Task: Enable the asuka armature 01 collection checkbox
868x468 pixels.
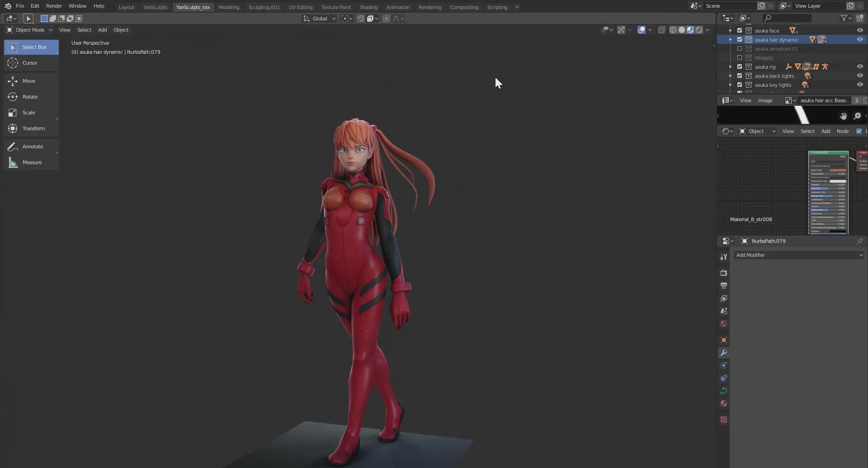Action: point(740,49)
